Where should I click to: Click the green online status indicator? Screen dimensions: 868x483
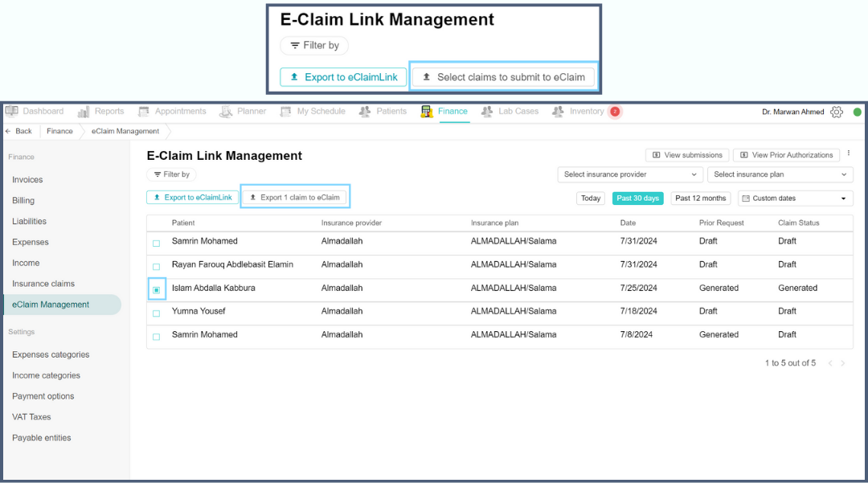pyautogui.click(x=857, y=112)
